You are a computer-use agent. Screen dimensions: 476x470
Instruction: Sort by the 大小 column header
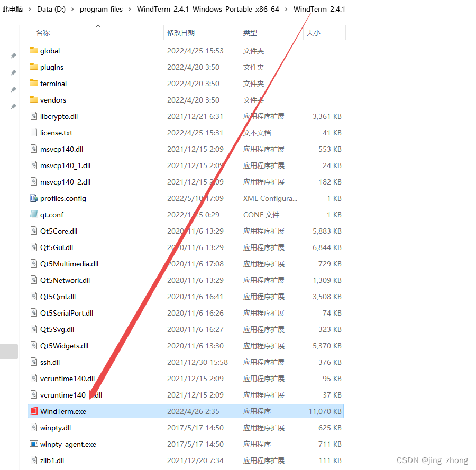click(x=314, y=33)
